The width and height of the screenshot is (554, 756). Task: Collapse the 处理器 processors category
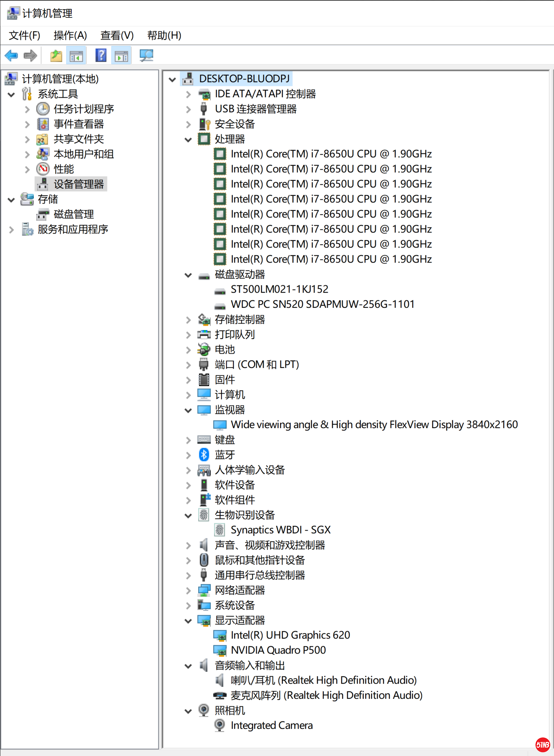coord(188,140)
